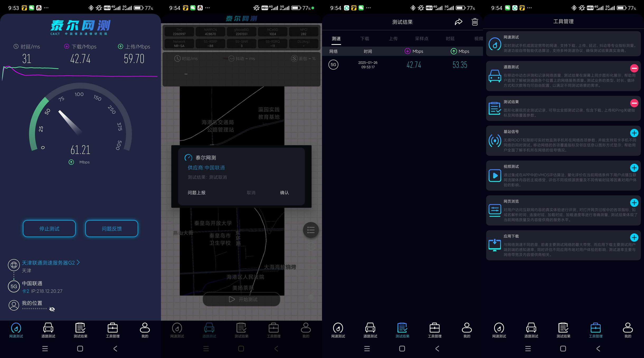Viewport: 644px width, 358px height.
Task: Select 测试结果 in the 工具管理 screen's bottom bar
Action: (x=563, y=330)
